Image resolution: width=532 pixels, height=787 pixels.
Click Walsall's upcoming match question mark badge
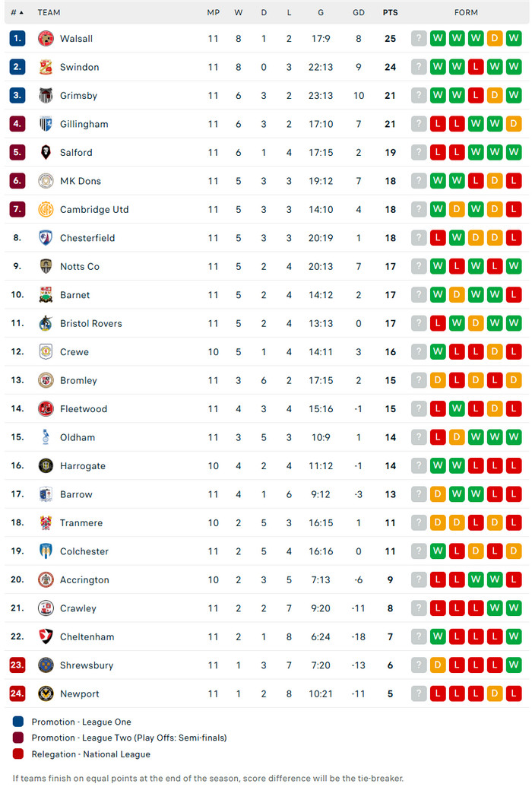(x=419, y=39)
